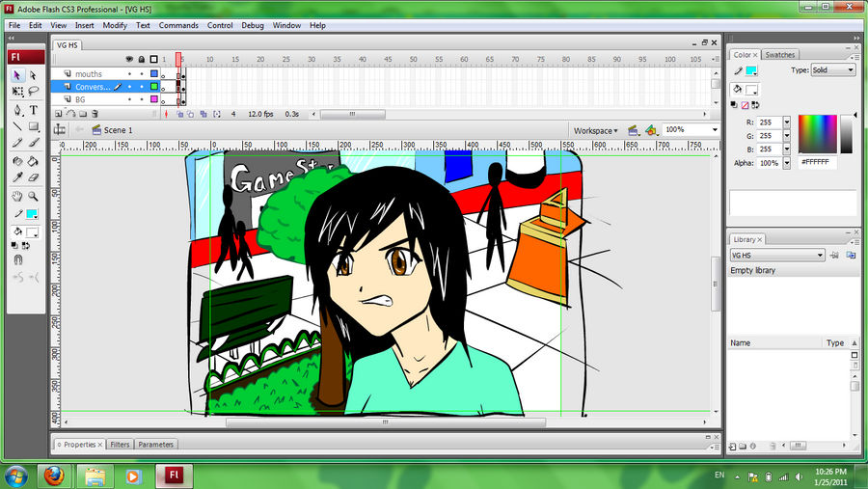Click the stroke color cyan swatch in tools
Viewport: 868px width, 489px height.
[x=32, y=214]
